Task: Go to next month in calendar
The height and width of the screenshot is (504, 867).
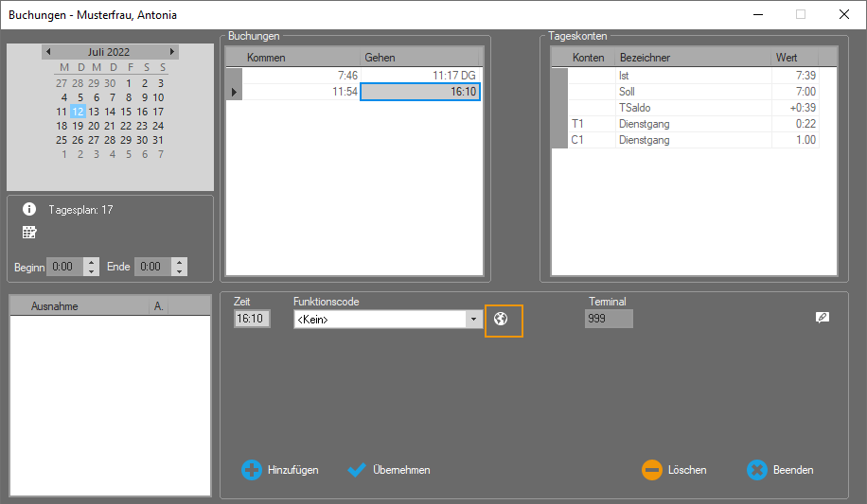Action: coord(171,52)
